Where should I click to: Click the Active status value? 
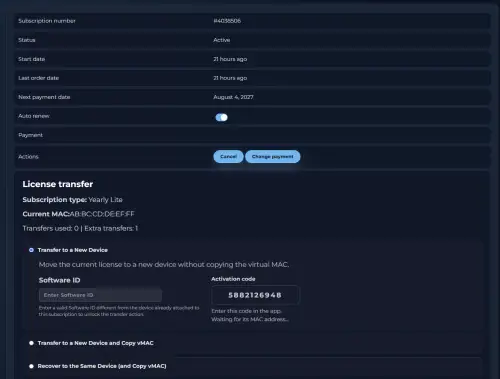point(222,40)
